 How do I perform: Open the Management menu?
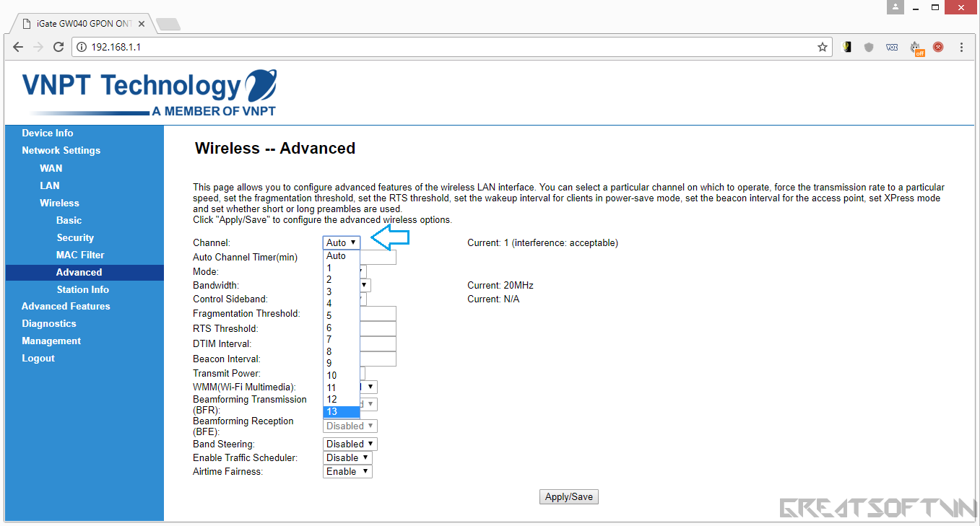pyautogui.click(x=51, y=341)
